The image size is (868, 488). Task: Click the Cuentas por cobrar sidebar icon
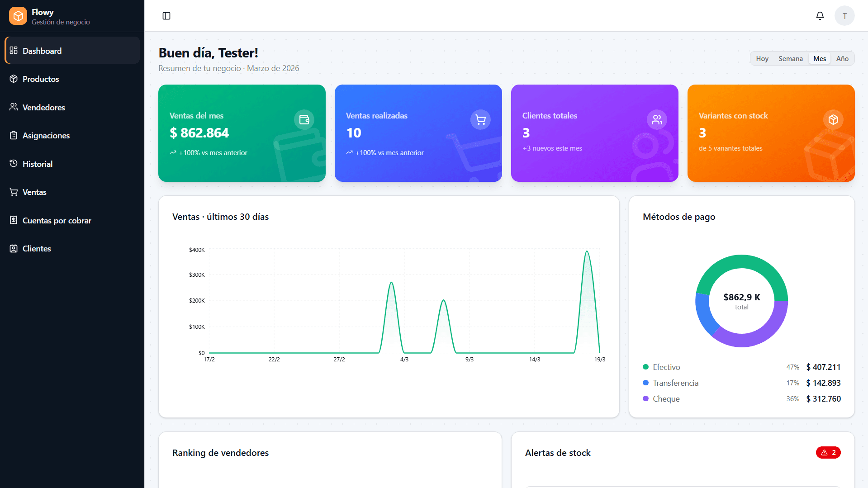tap(14, 220)
